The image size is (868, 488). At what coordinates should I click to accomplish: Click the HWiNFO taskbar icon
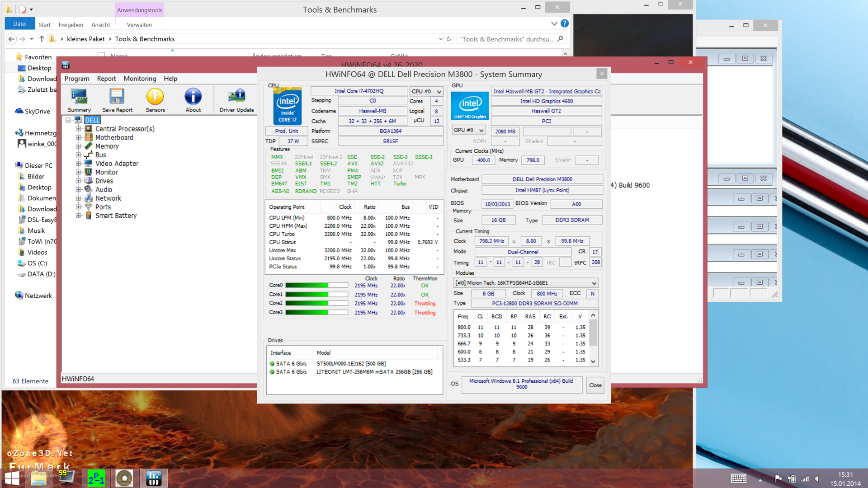(x=154, y=478)
